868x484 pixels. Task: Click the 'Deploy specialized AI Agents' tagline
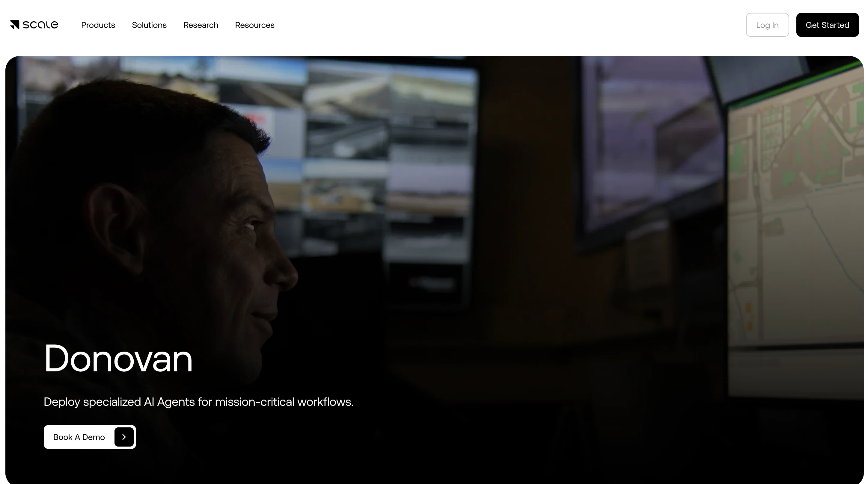(x=198, y=402)
